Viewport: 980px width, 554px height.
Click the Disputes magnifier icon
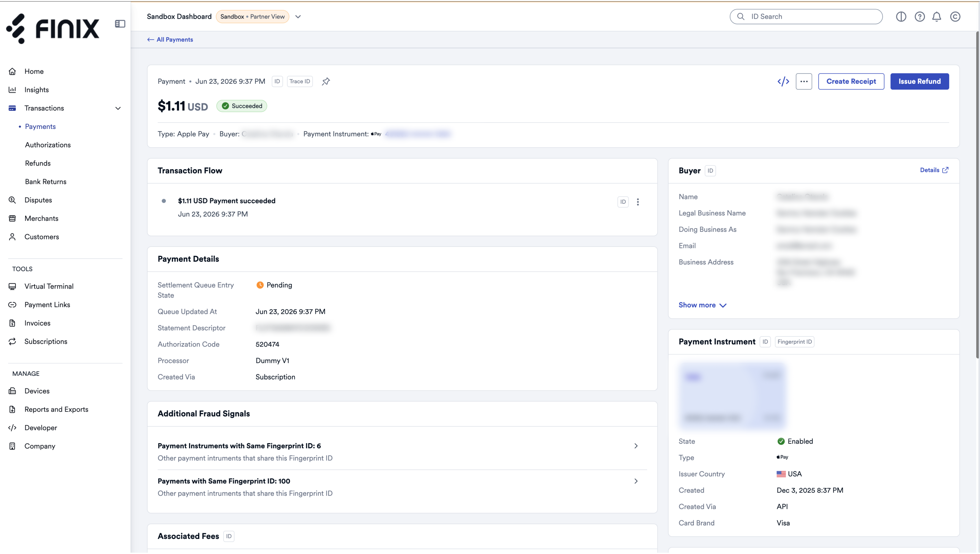pyautogui.click(x=12, y=200)
